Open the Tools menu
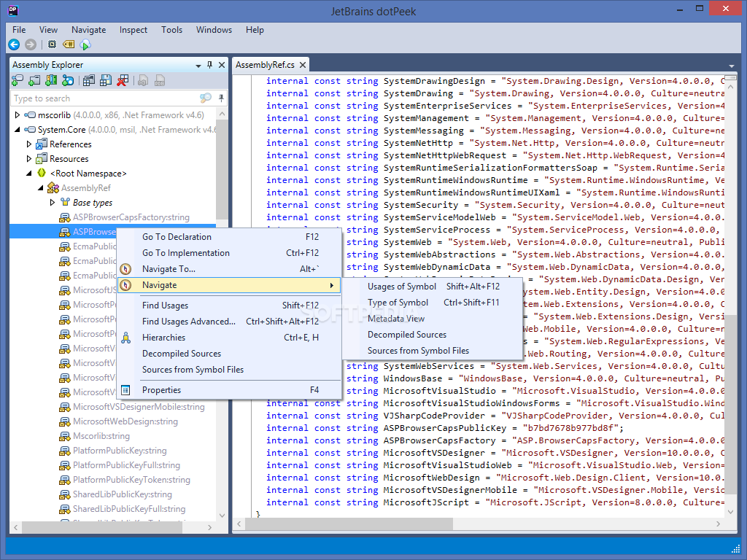Viewport: 747px width, 560px height. [171, 29]
